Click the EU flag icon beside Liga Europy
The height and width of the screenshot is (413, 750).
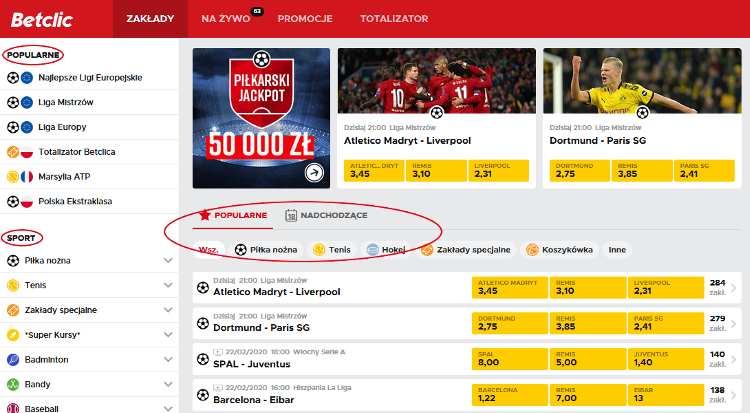click(x=27, y=127)
